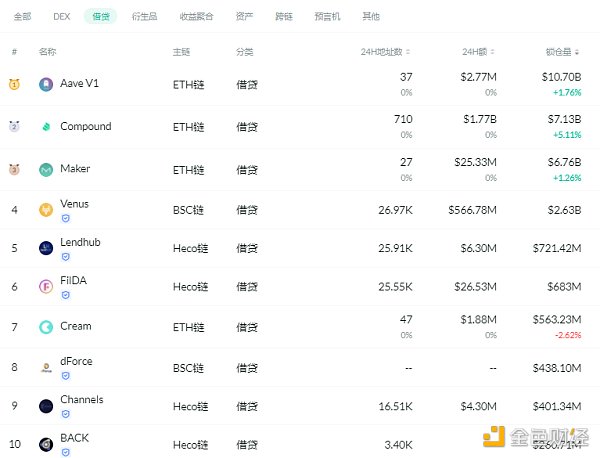
Task: Click the shield badge under Channels
Action: coord(65,414)
